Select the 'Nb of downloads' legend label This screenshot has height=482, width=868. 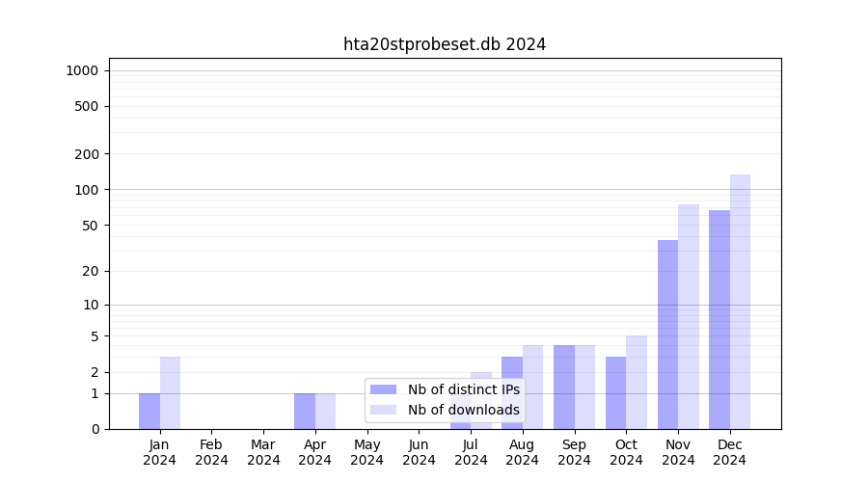(463, 410)
